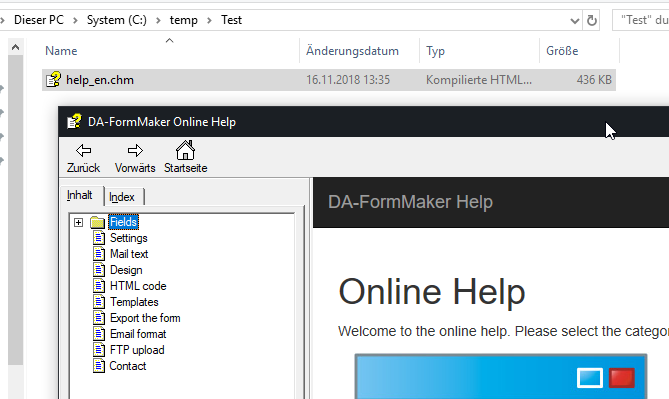This screenshot has height=399, width=669.
Task: Open the Contact help topic
Action: (x=128, y=366)
